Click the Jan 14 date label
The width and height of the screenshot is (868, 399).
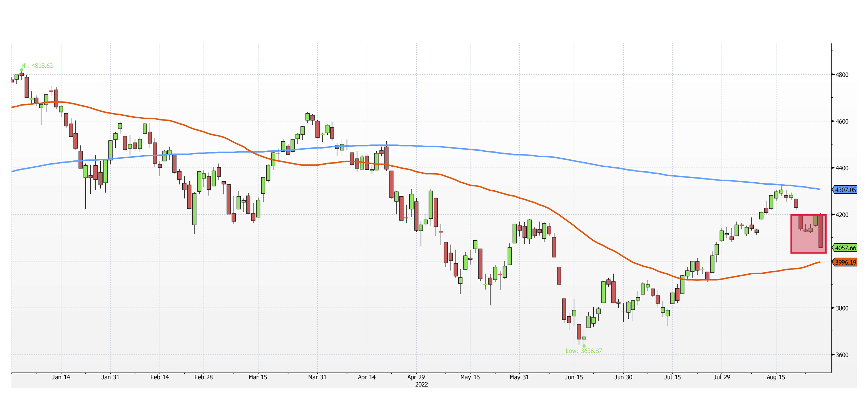[61, 377]
